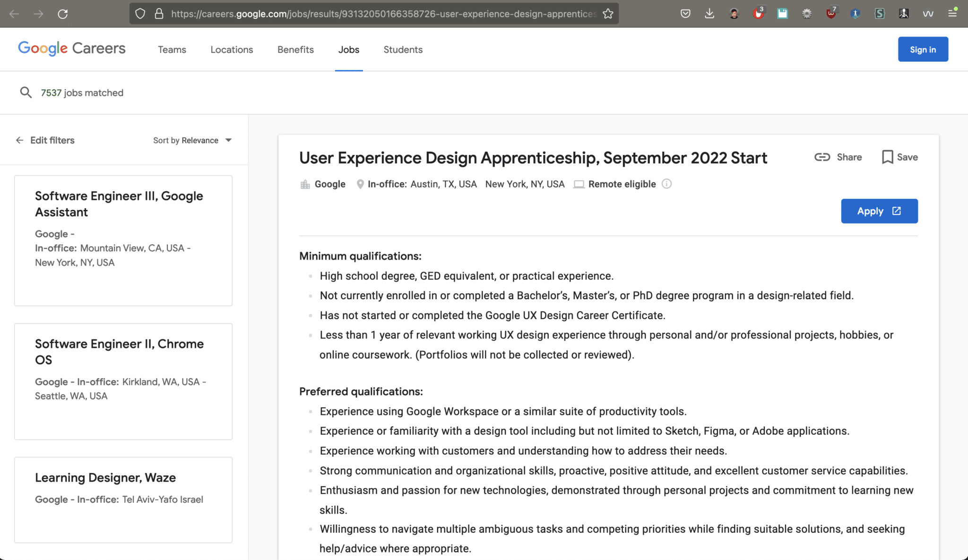
Task: Click the Apply button
Action: click(x=878, y=211)
